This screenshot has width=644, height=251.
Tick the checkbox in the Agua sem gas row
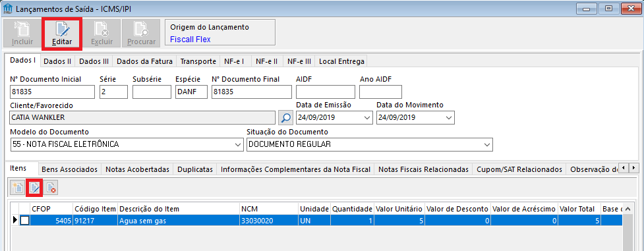click(25, 220)
